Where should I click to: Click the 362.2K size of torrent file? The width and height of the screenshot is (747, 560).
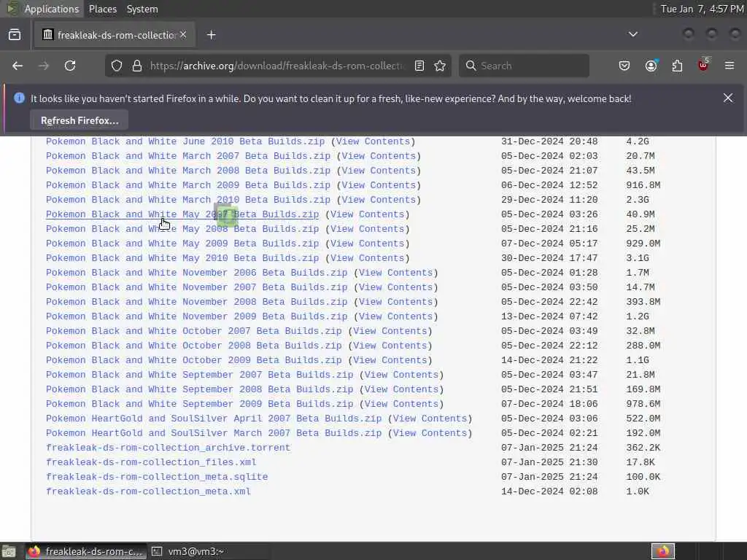(643, 448)
